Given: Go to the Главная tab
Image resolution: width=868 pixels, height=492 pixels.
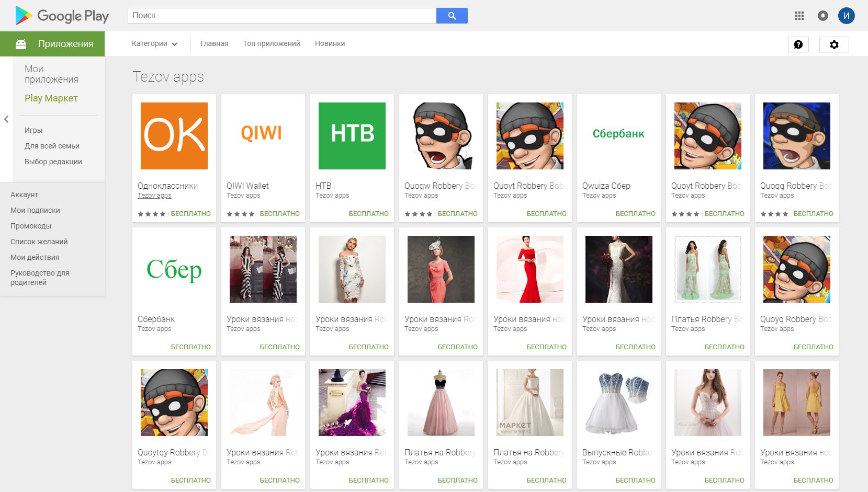Looking at the screenshot, I should [215, 44].
